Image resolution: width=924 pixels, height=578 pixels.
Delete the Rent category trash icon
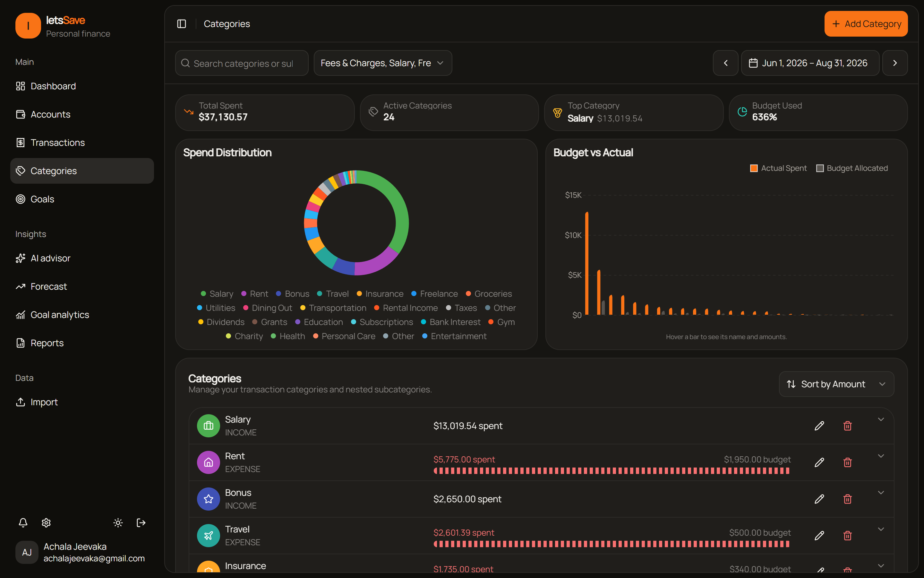coord(847,462)
